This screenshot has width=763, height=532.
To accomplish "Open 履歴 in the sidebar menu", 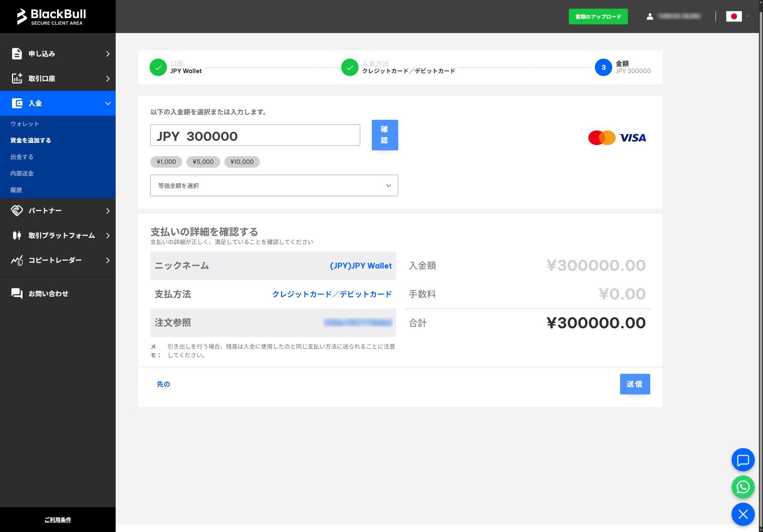I will [x=17, y=190].
